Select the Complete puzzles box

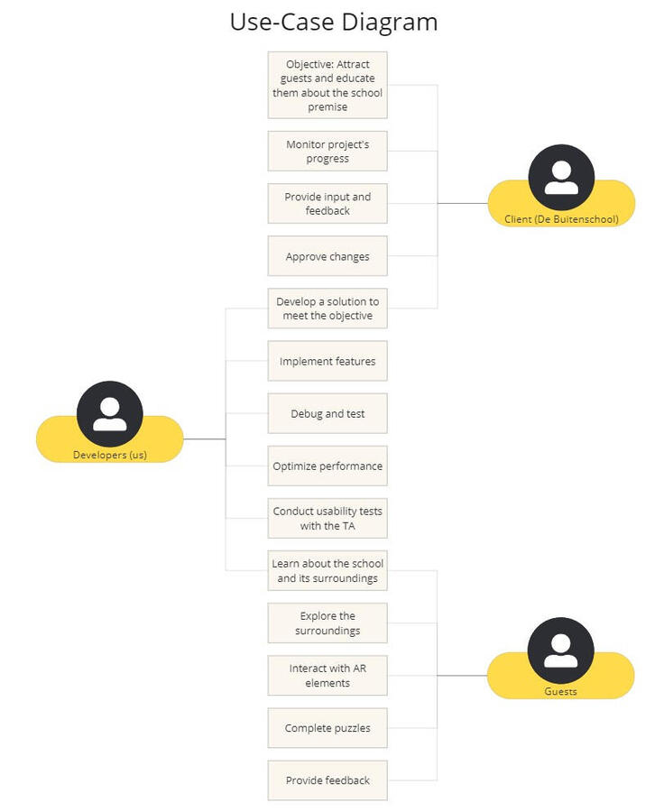pyautogui.click(x=327, y=728)
